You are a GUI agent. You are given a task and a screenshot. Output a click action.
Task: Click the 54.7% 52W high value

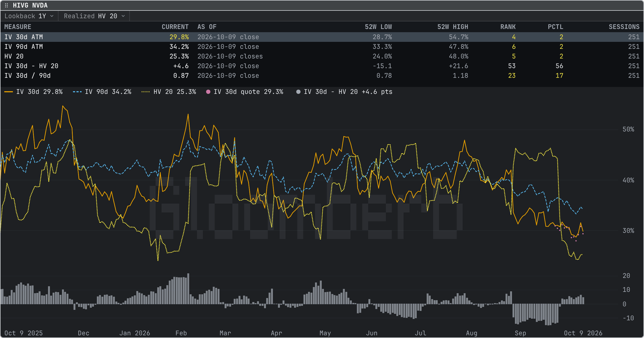tap(459, 37)
